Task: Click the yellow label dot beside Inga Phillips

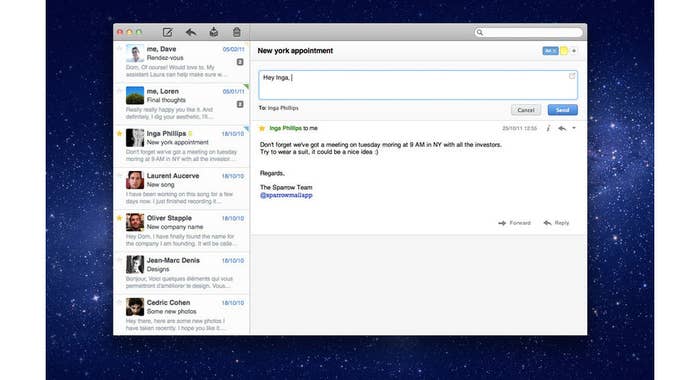Action: point(190,134)
